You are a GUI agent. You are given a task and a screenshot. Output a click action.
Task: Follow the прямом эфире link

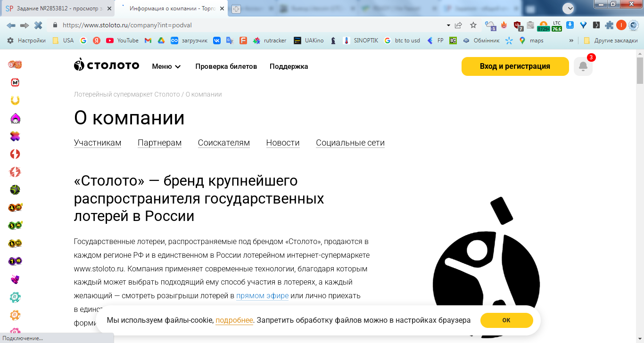coord(263,296)
